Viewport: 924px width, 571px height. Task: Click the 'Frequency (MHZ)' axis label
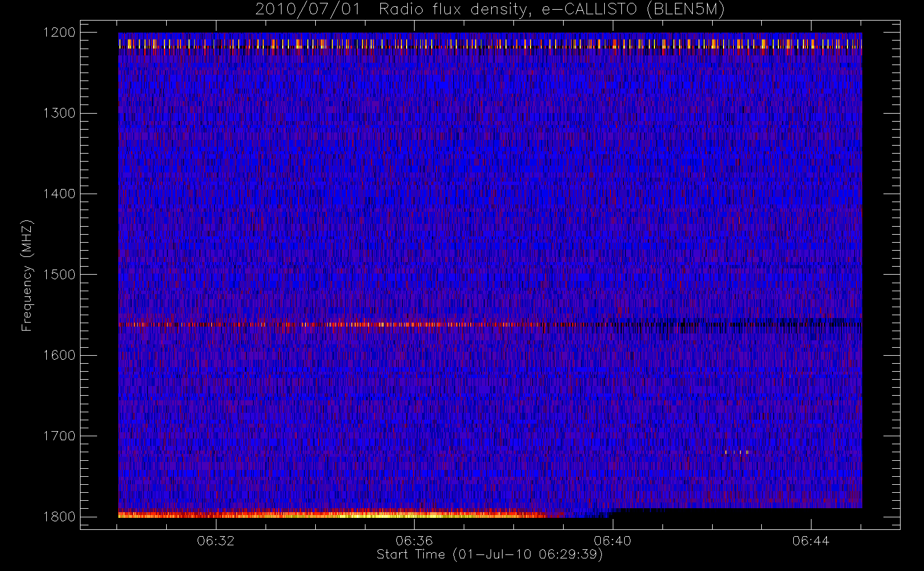tap(27, 275)
